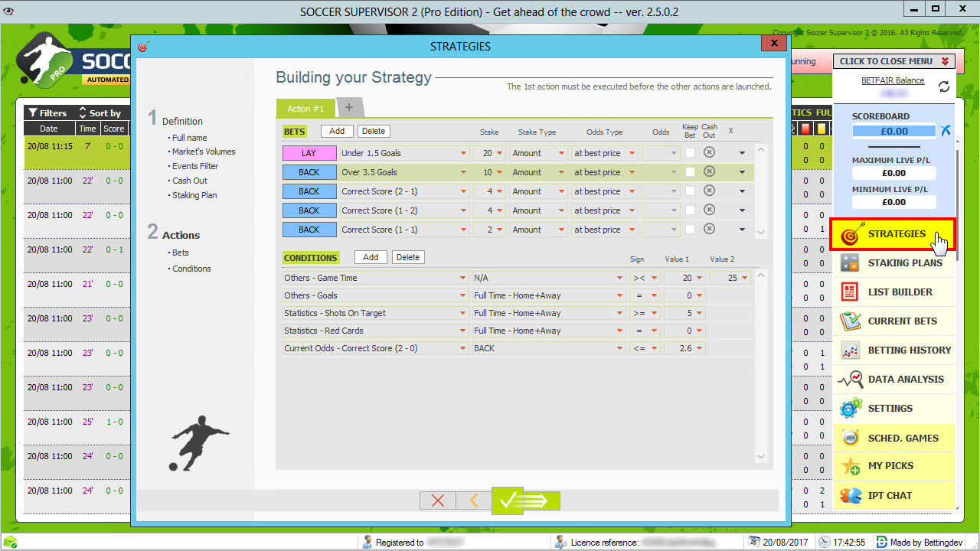
Task: Toggle the LAY bet type button
Action: click(309, 153)
